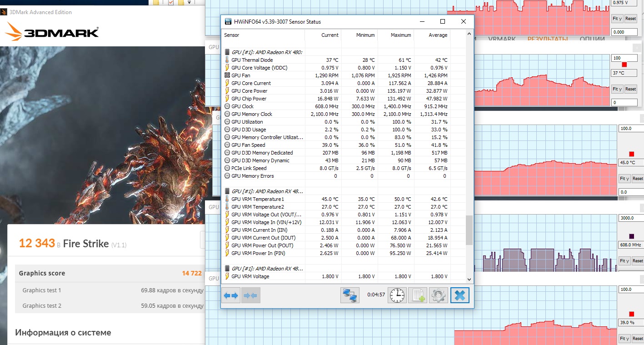Screen dimensions: 644x345
Task: Open dark purple swatch in 608.0 MHz graph
Action: click(631, 236)
